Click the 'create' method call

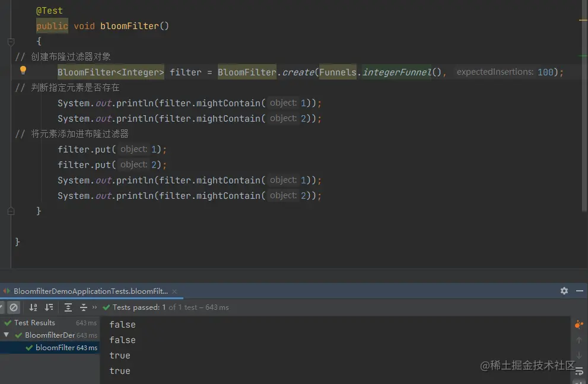[298, 72]
